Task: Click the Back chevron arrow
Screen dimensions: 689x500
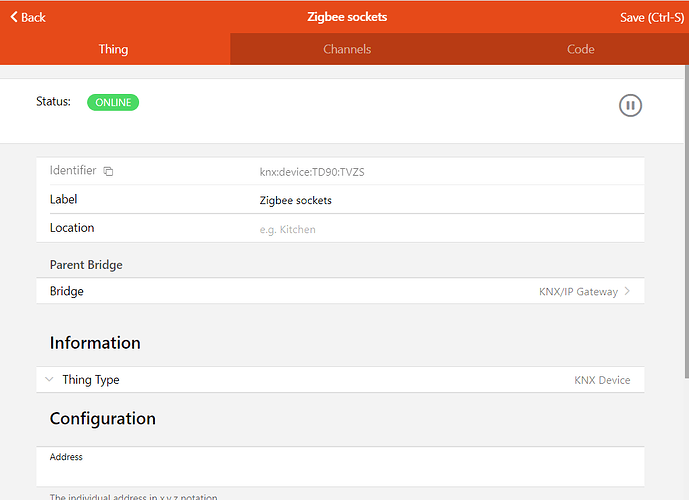Action: pyautogui.click(x=12, y=17)
